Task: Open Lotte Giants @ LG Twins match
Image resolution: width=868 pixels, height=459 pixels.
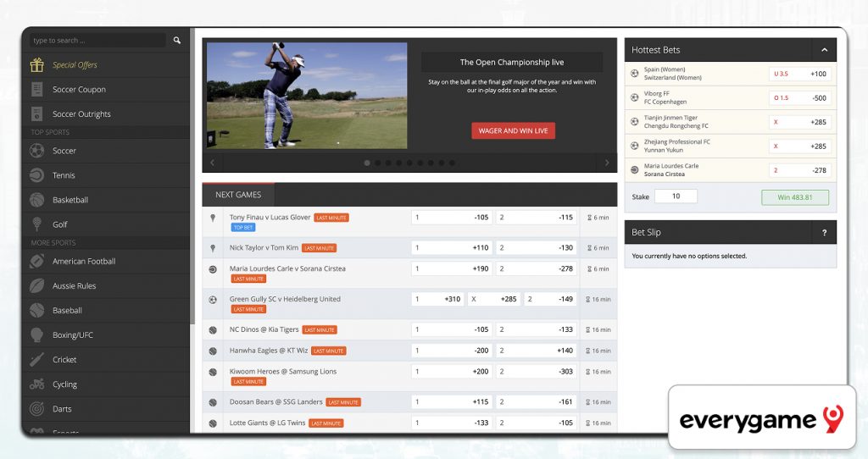Action: [267, 423]
